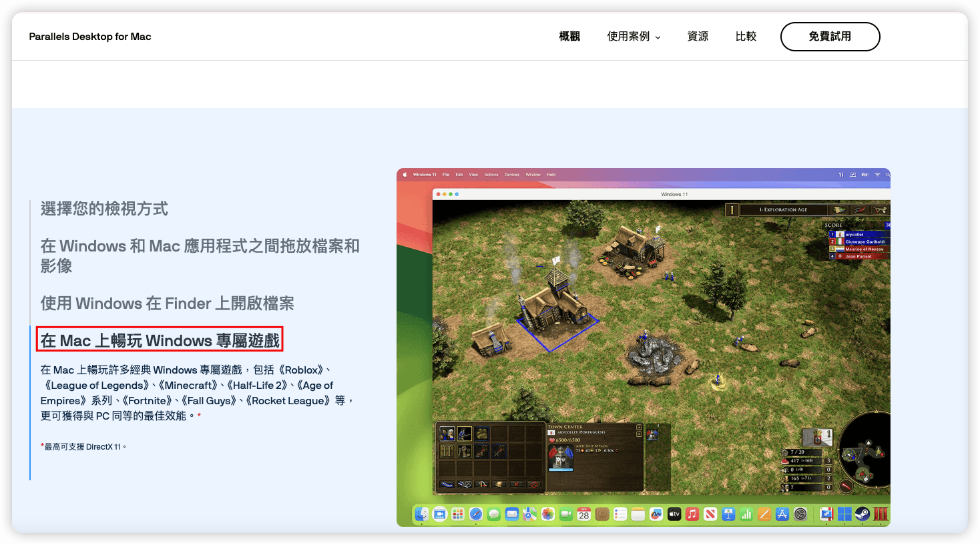Open Reminders from the pictured dock
Image resolution: width=980 pixels, height=545 pixels.
(x=620, y=514)
